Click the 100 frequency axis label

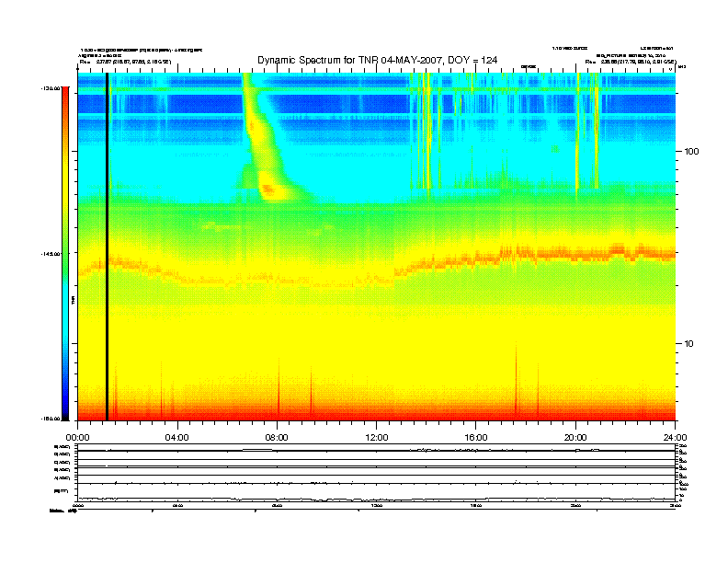click(x=691, y=152)
